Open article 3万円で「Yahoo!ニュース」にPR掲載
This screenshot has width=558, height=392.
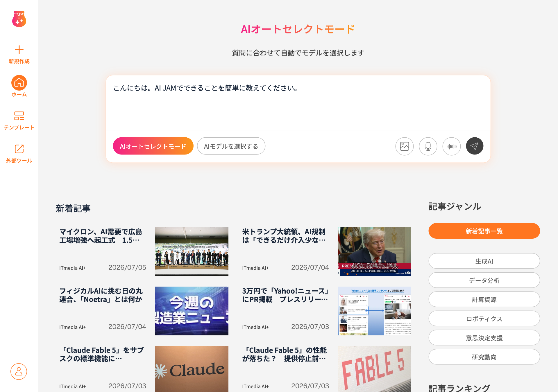tap(285, 295)
